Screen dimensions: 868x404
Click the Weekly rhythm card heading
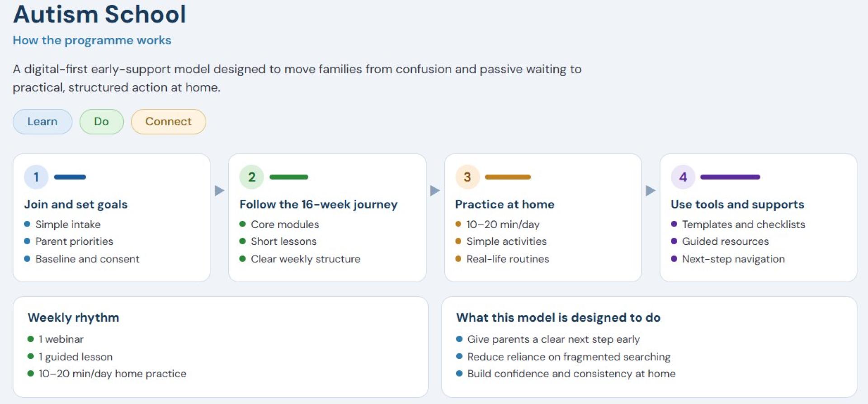pos(73,318)
